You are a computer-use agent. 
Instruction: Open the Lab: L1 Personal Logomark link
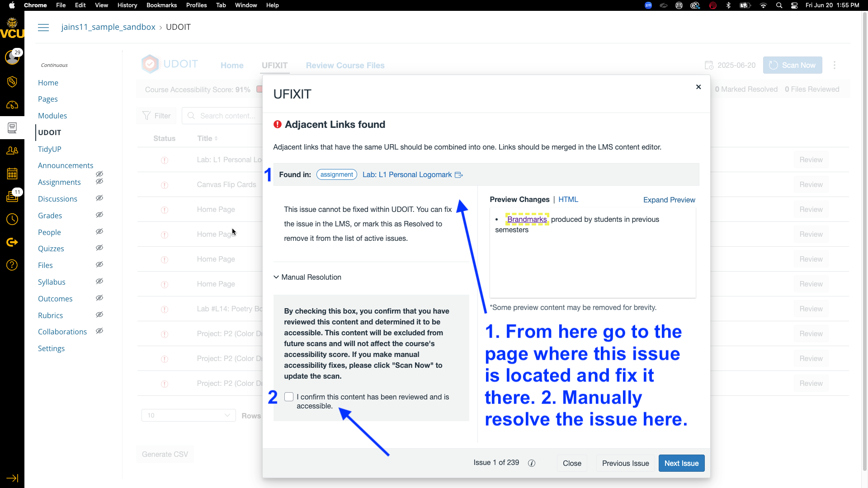(407, 174)
